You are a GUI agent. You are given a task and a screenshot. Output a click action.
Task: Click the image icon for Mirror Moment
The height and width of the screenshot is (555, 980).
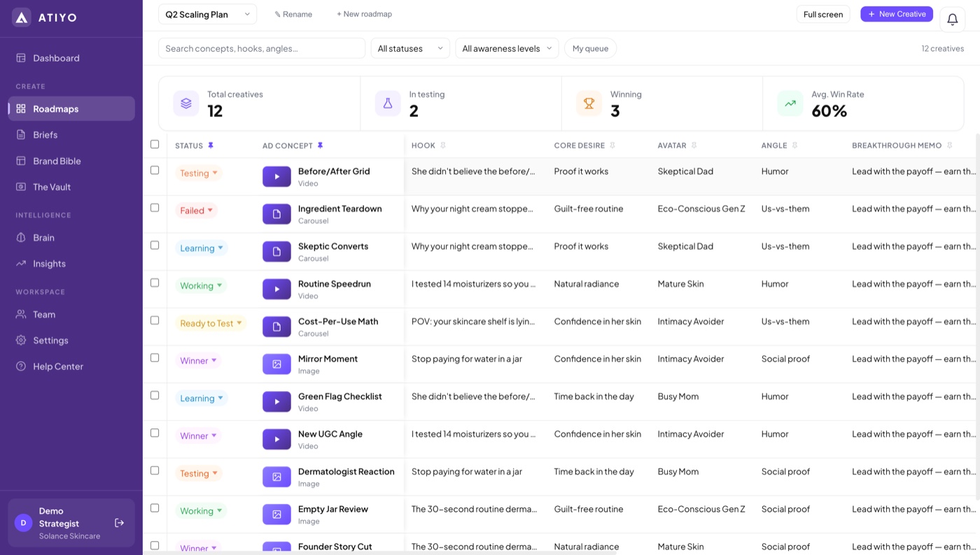276,364
